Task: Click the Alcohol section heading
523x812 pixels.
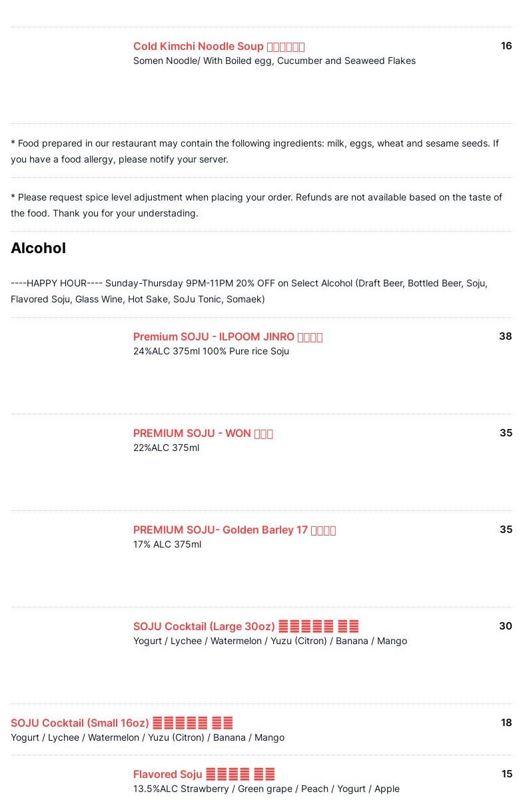Action: click(38, 248)
